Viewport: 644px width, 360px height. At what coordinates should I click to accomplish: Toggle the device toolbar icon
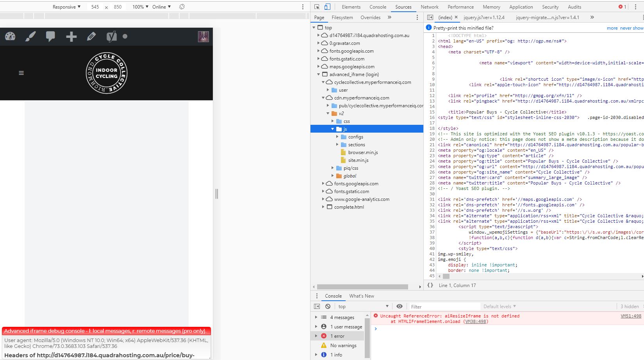[327, 7]
